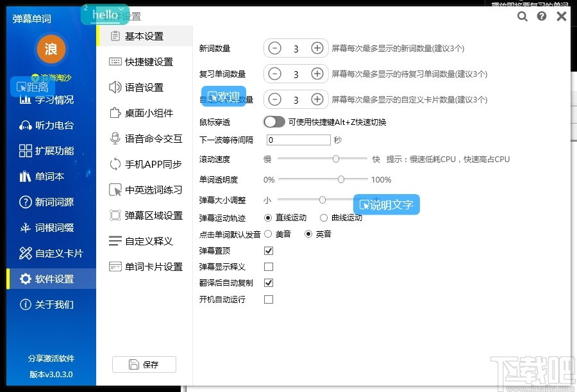Select the 曲线运动 motion option
Screen dimensions: 577x392
click(324, 218)
